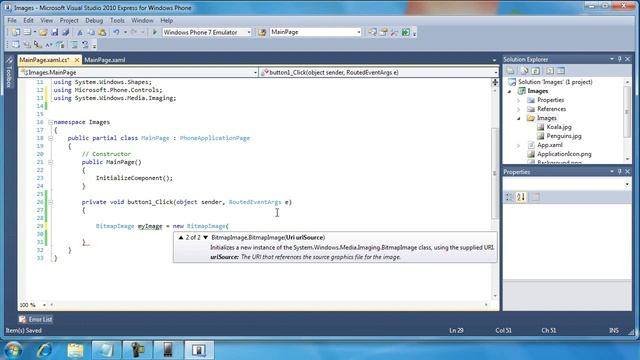This screenshot has width=640, height=360.
Task: Select Koala.jpg in Solution Explorer
Action: [559, 127]
